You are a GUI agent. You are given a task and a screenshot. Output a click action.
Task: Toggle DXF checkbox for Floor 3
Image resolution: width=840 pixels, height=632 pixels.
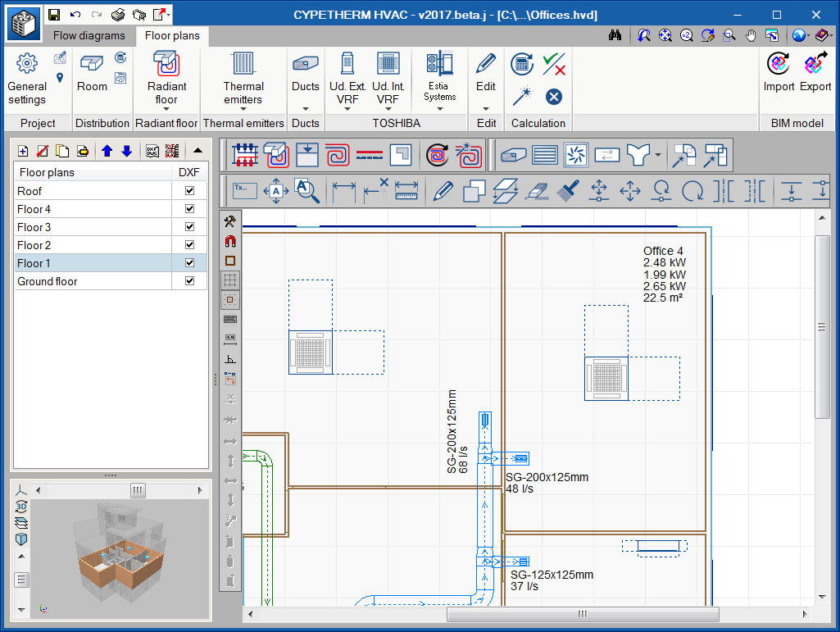pyautogui.click(x=190, y=227)
